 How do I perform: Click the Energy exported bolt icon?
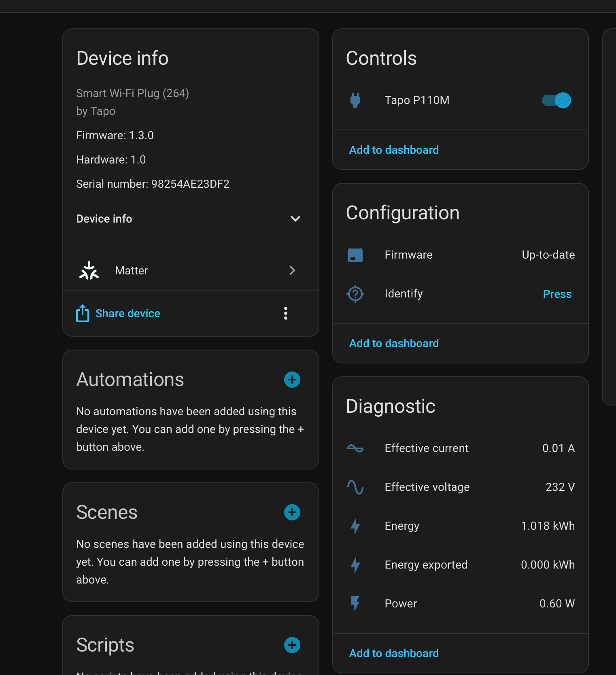click(x=355, y=565)
